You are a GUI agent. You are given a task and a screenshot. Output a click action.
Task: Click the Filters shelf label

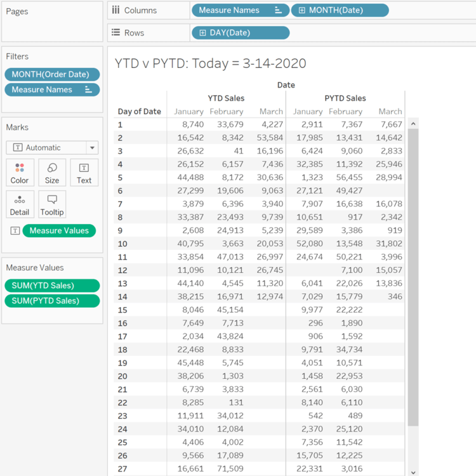pos(17,56)
